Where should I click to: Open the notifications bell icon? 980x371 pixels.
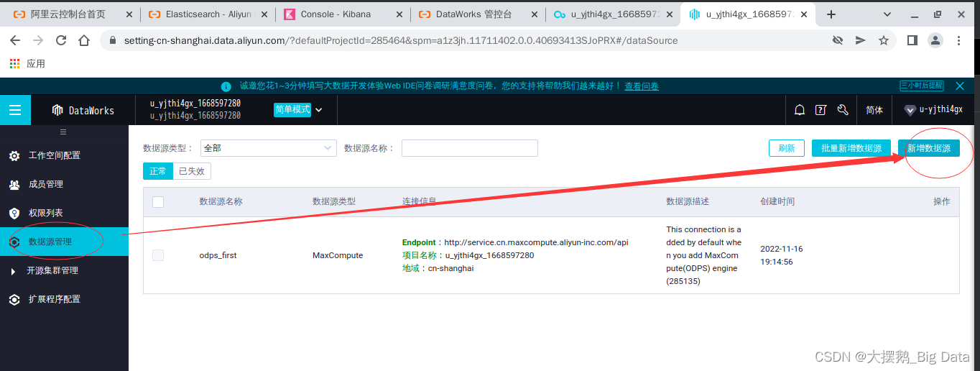[799, 110]
